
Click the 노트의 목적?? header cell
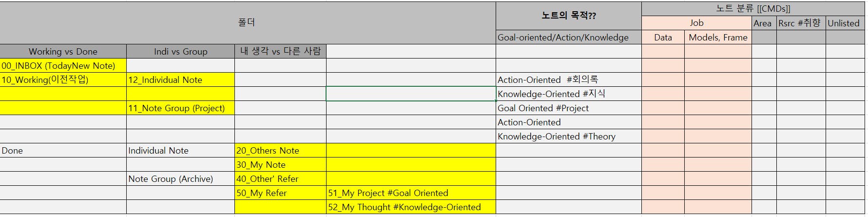click(x=568, y=16)
